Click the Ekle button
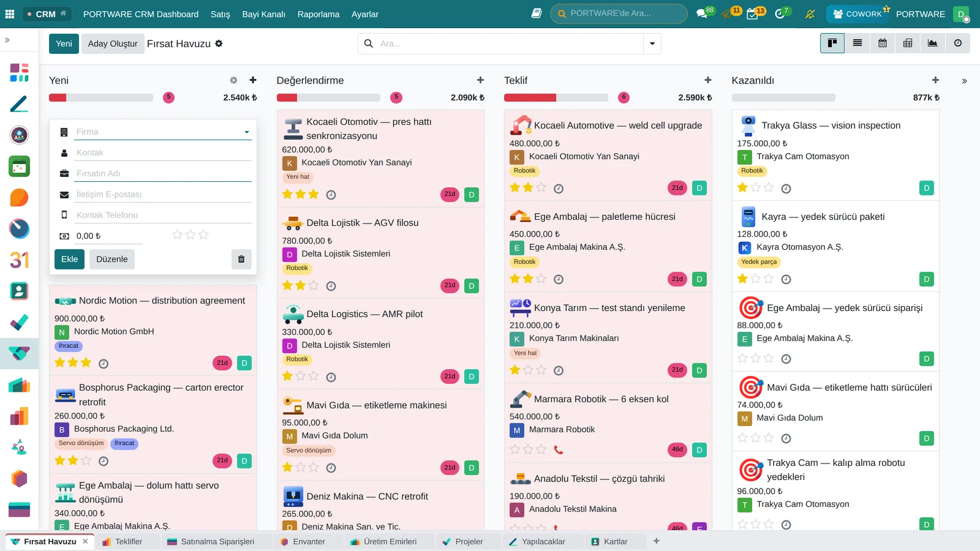This screenshot has width=980, height=551. (70, 259)
